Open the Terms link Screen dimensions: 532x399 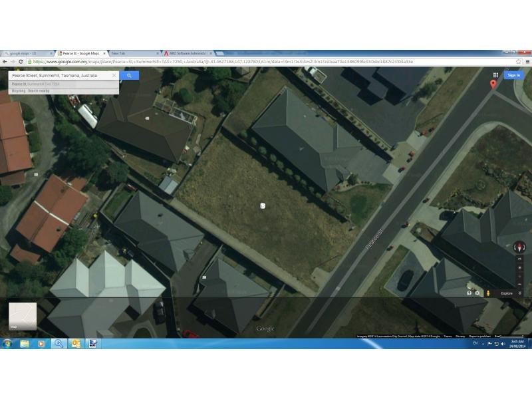click(448, 336)
